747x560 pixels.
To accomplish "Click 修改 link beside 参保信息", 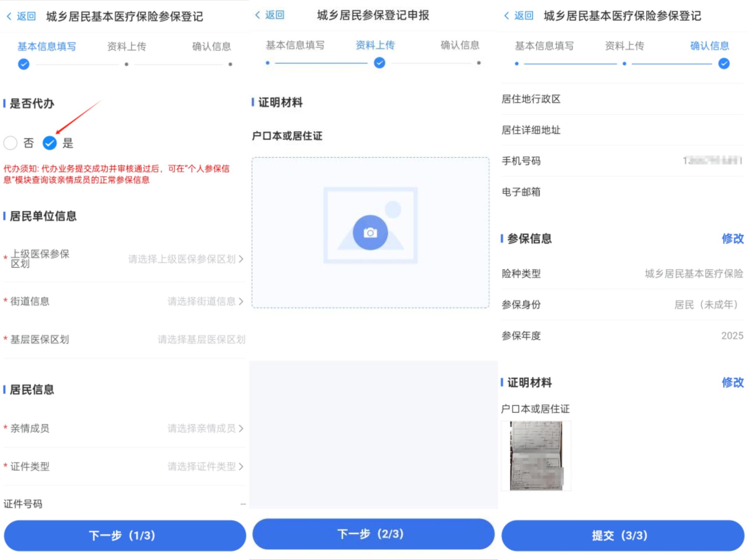I will pos(732,239).
